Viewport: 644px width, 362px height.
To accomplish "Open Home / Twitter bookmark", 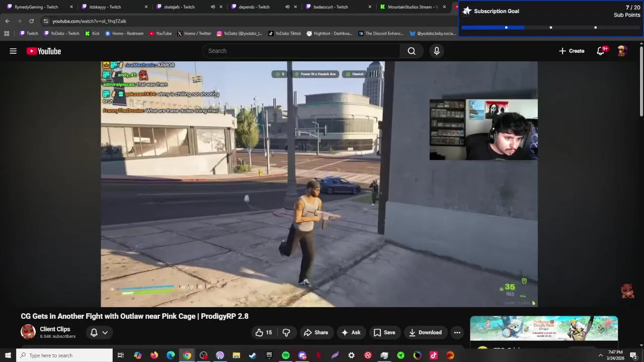I will coord(194,34).
